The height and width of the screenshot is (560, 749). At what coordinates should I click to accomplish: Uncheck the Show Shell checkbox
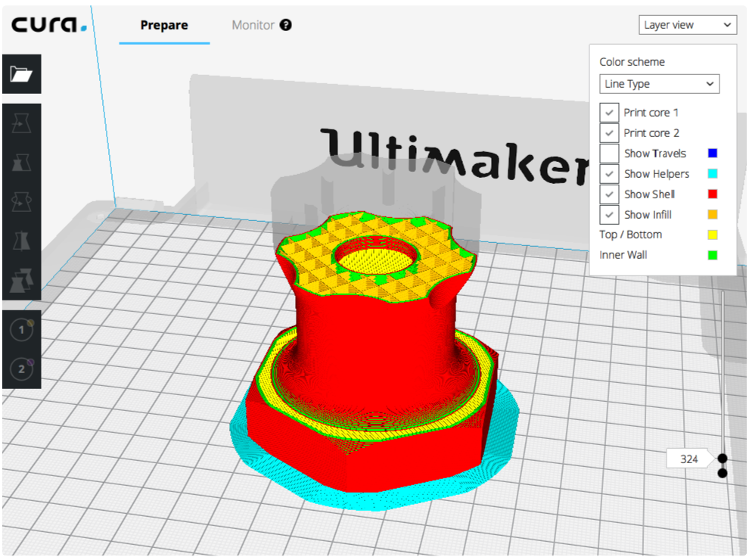(609, 194)
